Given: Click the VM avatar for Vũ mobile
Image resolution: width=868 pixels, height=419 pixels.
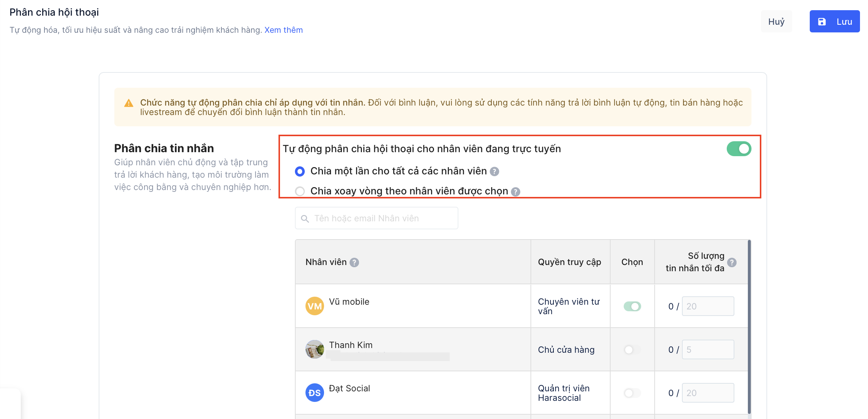Looking at the screenshot, I should [x=314, y=306].
